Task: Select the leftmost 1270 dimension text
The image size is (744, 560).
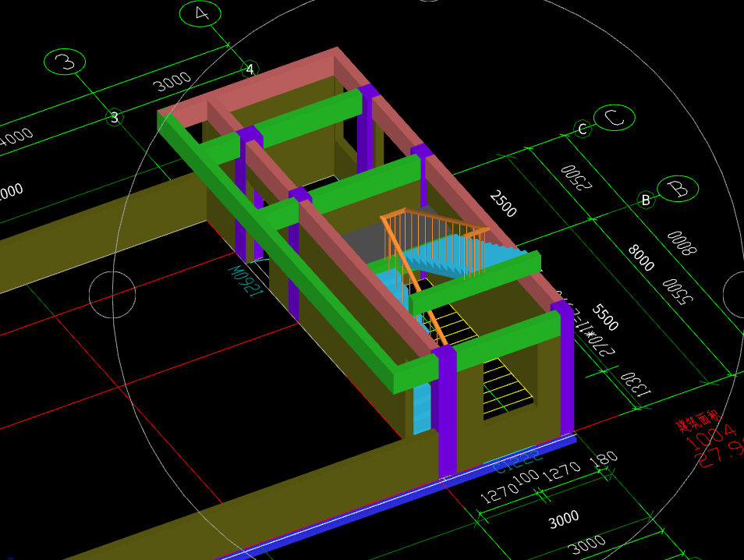Action: coord(498,494)
